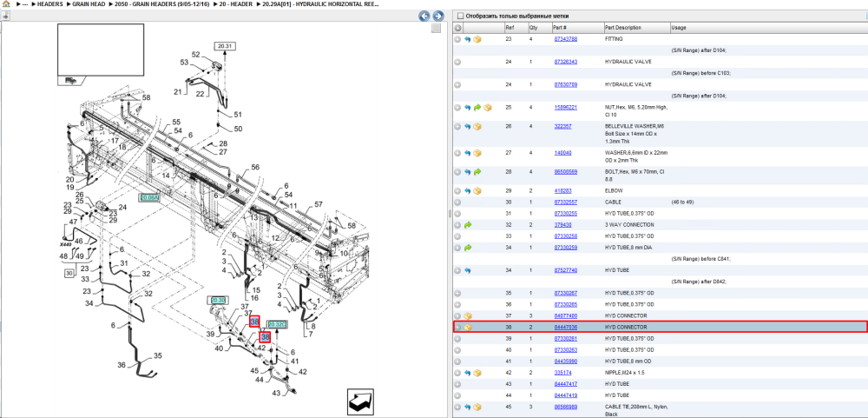Click 'NIPPLE,M24 x 1.5' description text
Image resolution: width=868 pixels, height=418 pixels.
click(x=625, y=373)
